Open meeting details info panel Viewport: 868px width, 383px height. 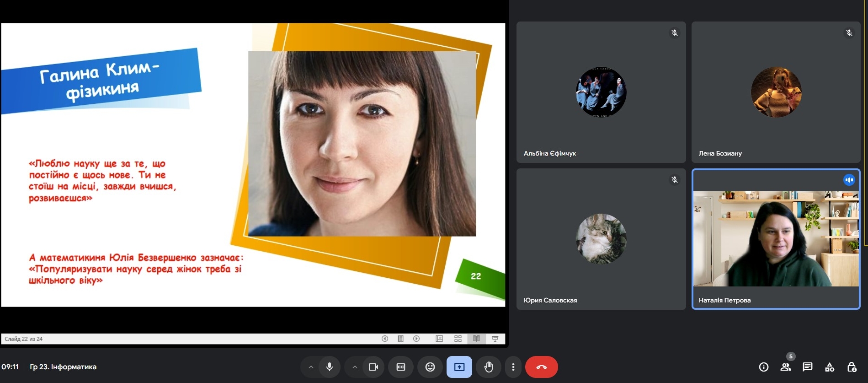(763, 367)
